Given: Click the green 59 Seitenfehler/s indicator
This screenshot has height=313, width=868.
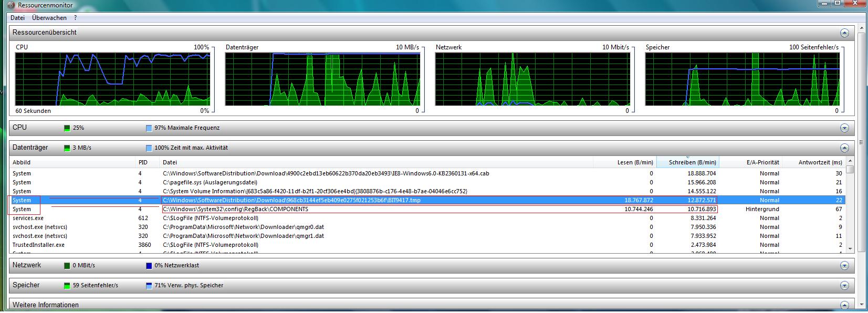Looking at the screenshot, I should pyautogui.click(x=67, y=286).
